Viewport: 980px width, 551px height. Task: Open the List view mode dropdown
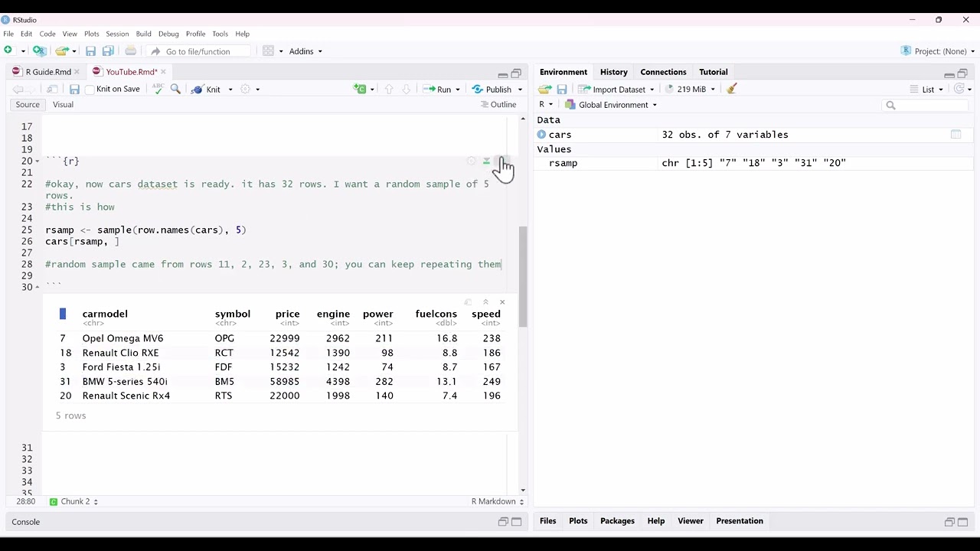click(927, 90)
